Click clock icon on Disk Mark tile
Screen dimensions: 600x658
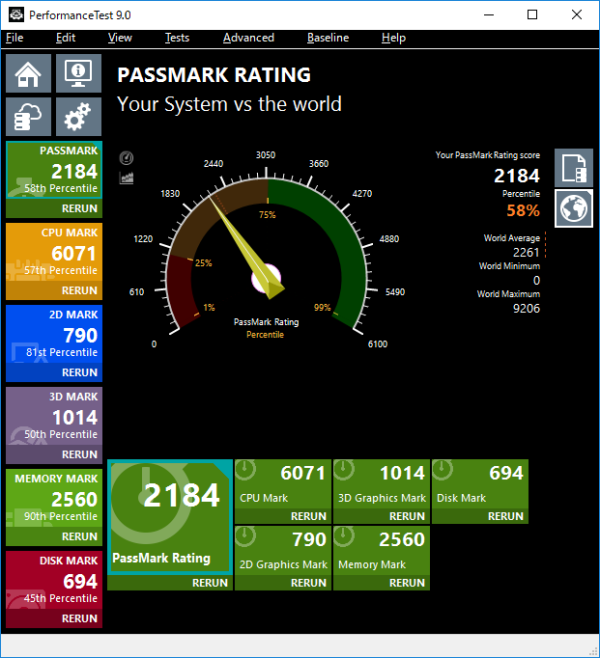pos(442,470)
